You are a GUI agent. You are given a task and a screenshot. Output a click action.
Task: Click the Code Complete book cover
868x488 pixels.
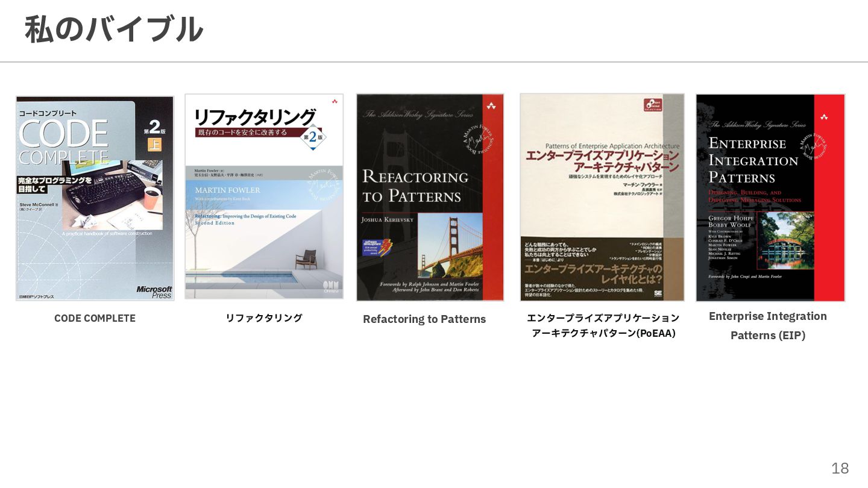95,198
